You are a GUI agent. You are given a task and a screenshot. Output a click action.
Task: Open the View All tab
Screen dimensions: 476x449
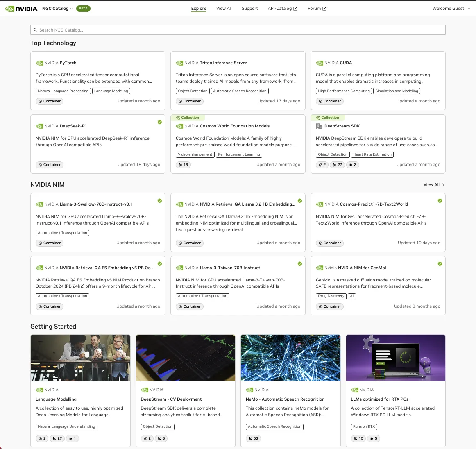224,9
